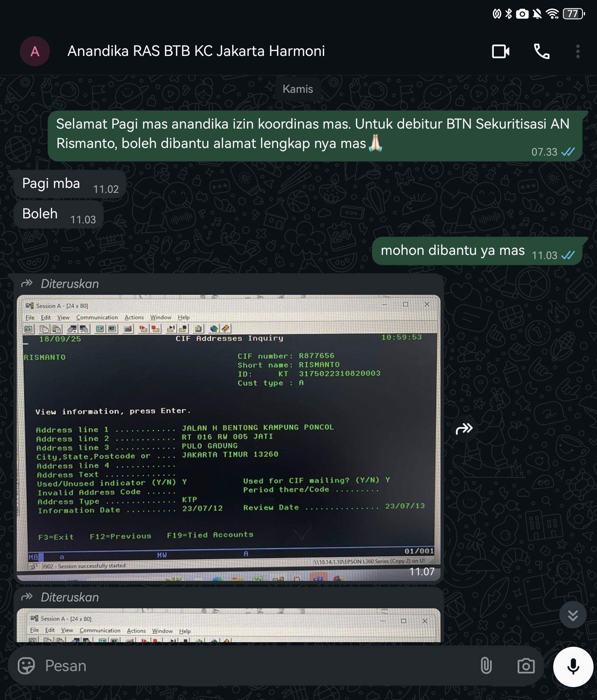Image resolution: width=597 pixels, height=700 pixels.
Task: Open contact info for Anandika RAS BTB
Action: (x=196, y=51)
